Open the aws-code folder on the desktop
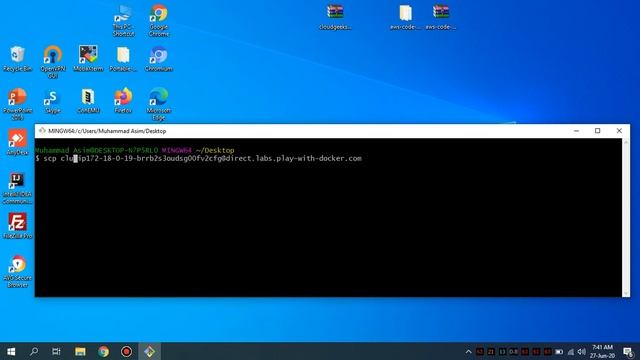The width and height of the screenshot is (640, 360). click(x=405, y=17)
